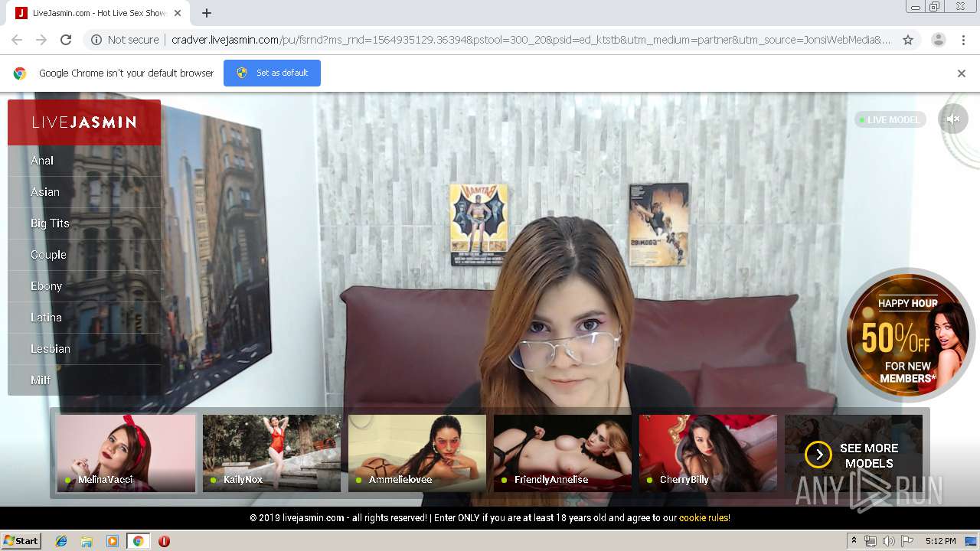The width and height of the screenshot is (980, 551).
Task: Open system volume control in tray
Action: tap(888, 541)
